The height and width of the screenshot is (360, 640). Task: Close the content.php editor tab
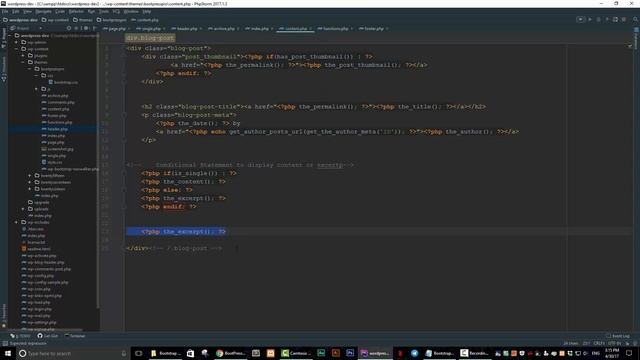[311, 29]
